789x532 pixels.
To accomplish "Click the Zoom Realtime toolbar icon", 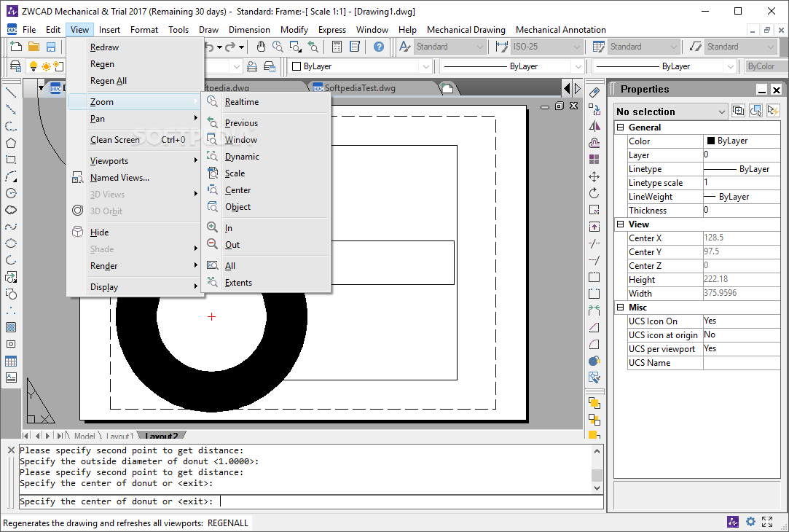I will [x=278, y=47].
